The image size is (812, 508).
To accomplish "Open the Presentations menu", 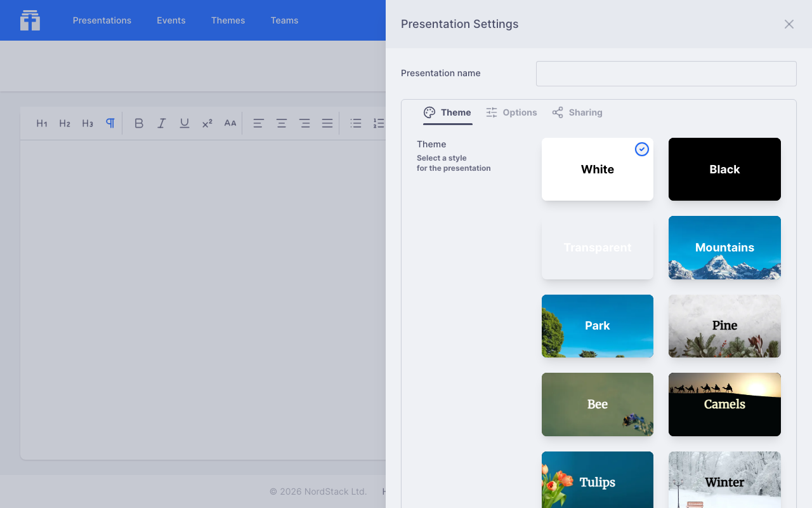I will (102, 20).
